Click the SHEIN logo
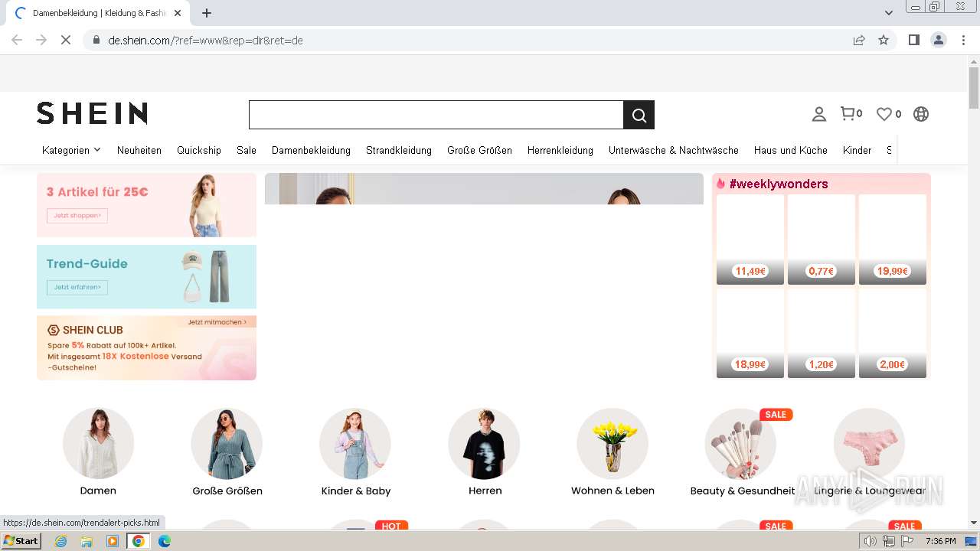The image size is (980, 551). (92, 113)
